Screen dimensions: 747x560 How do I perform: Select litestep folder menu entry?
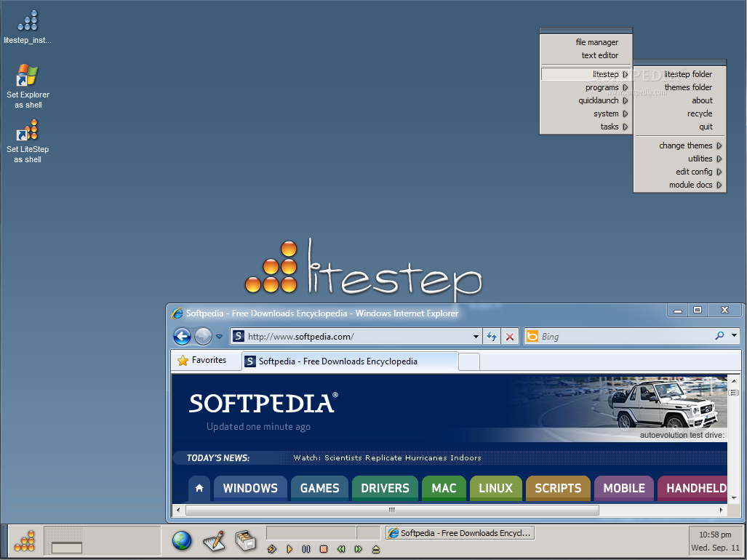tap(680, 74)
